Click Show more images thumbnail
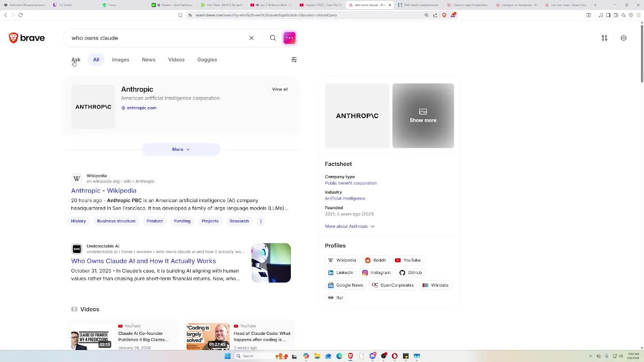 point(423,116)
